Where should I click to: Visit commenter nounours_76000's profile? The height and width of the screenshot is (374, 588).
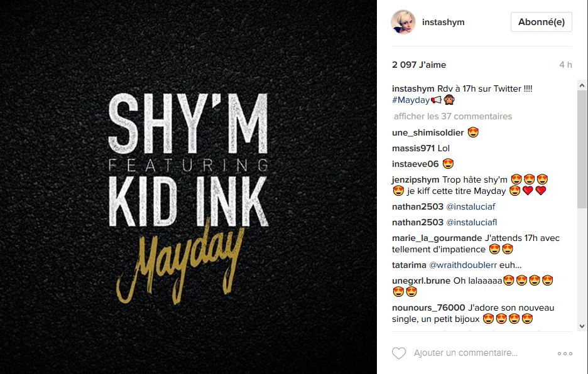(428, 308)
